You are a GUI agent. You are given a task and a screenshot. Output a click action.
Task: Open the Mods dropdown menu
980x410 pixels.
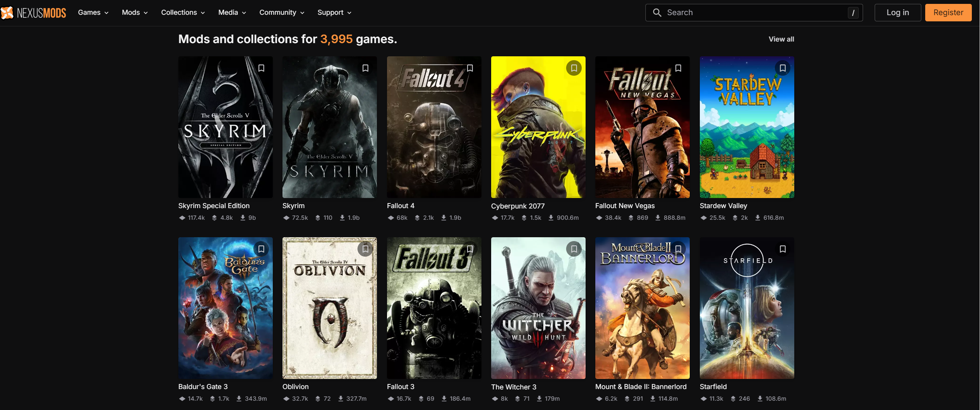134,13
